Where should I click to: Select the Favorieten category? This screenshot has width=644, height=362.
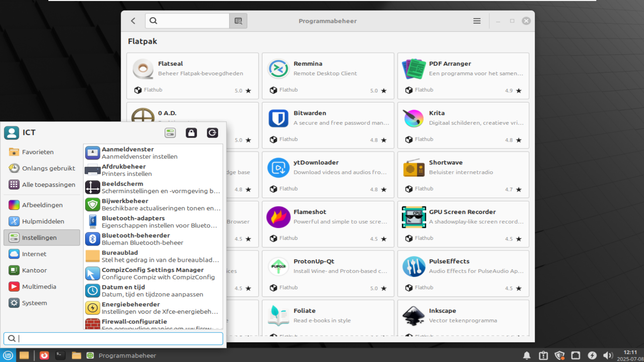click(42, 152)
